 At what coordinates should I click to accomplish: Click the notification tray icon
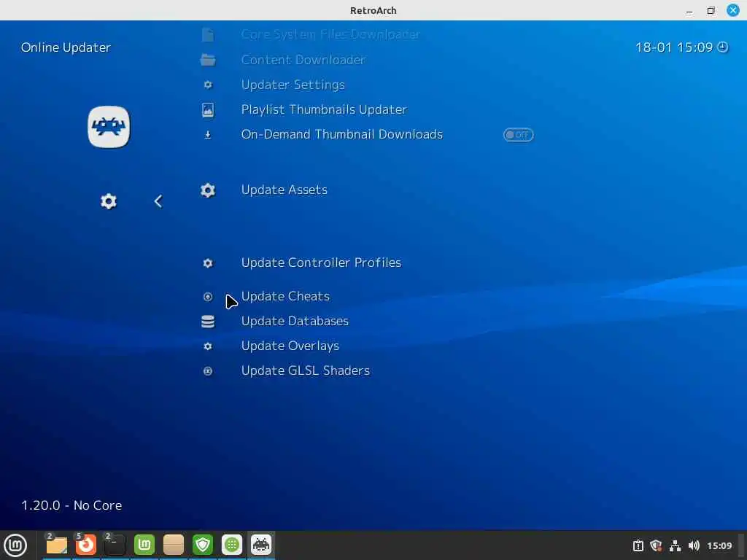pos(638,545)
